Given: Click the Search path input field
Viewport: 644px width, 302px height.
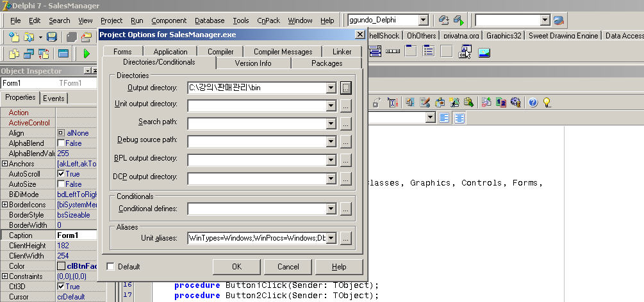Looking at the screenshot, I should click(256, 123).
